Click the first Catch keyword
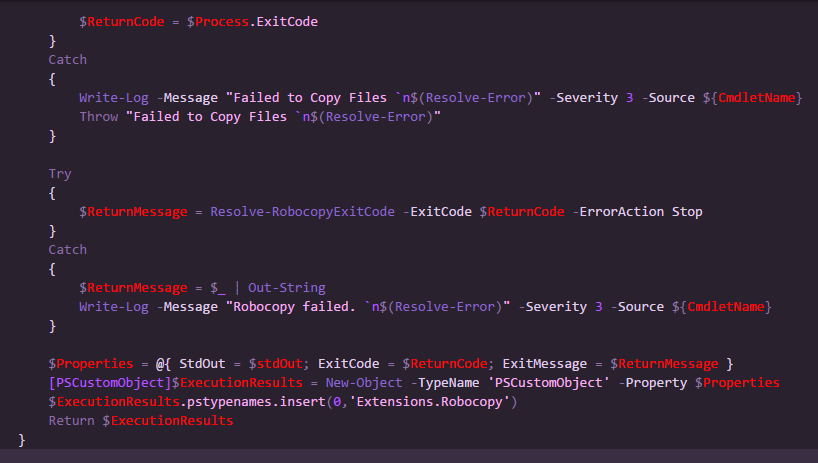 [68, 60]
